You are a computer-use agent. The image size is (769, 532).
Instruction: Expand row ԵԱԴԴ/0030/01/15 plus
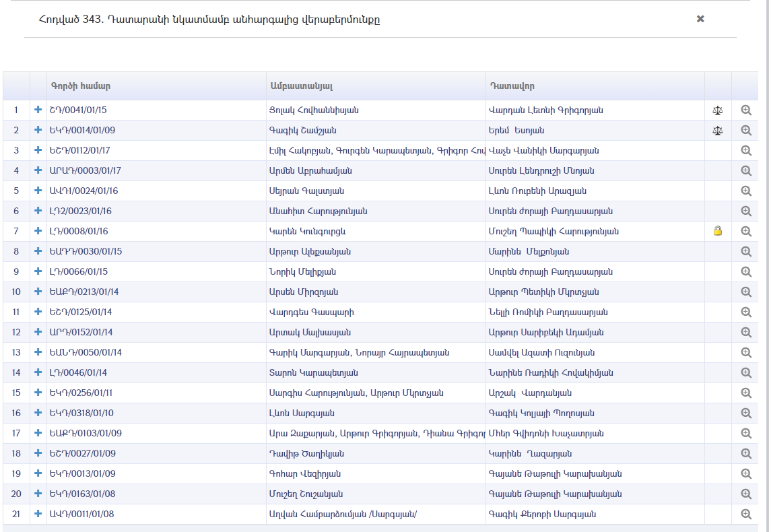(38, 251)
